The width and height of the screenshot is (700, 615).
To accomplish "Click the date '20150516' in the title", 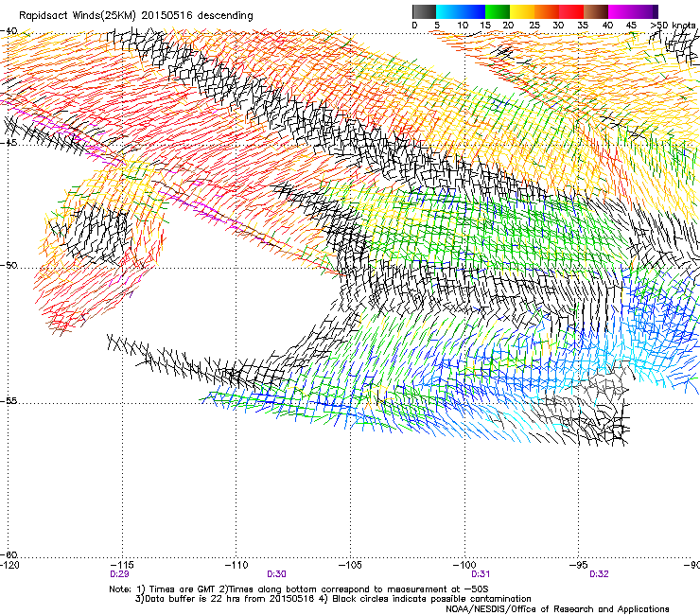I will 166,16.
